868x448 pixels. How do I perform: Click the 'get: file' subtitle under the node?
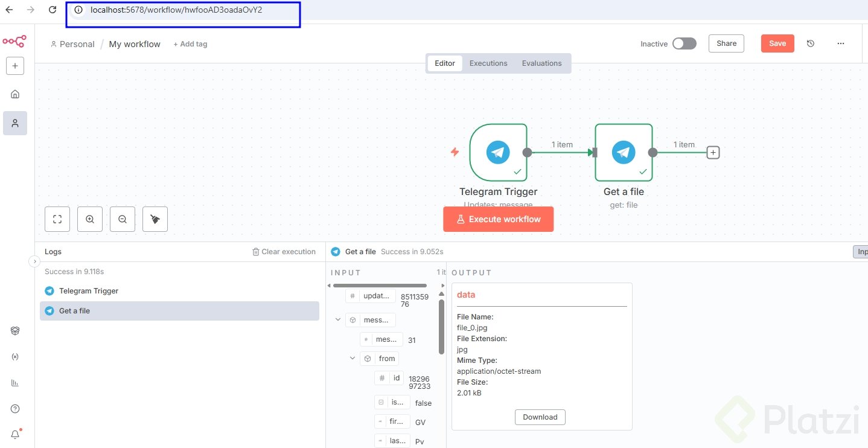[x=624, y=205]
